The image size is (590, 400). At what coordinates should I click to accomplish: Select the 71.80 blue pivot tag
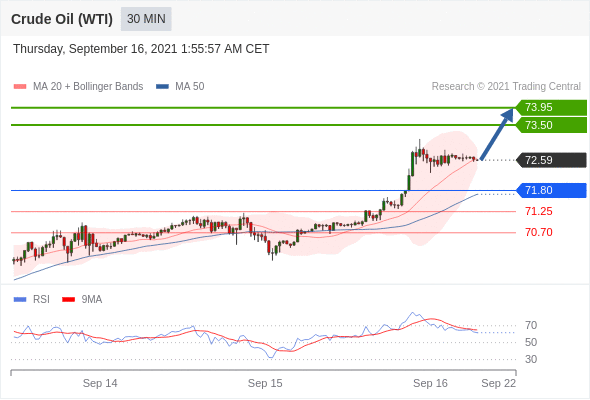click(x=551, y=190)
